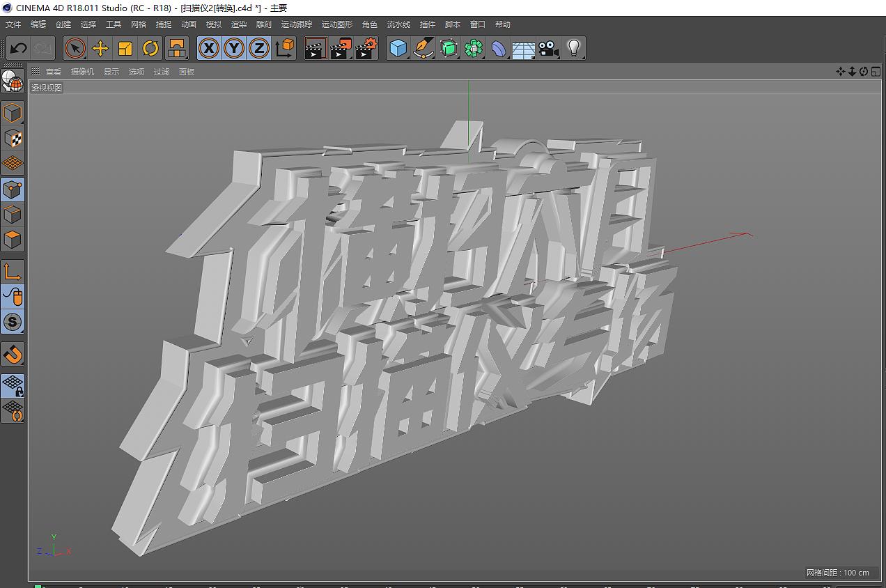The image size is (886, 588).
Task: Open the viewport 过滤 (Filter) dropdown
Action: 162,72
